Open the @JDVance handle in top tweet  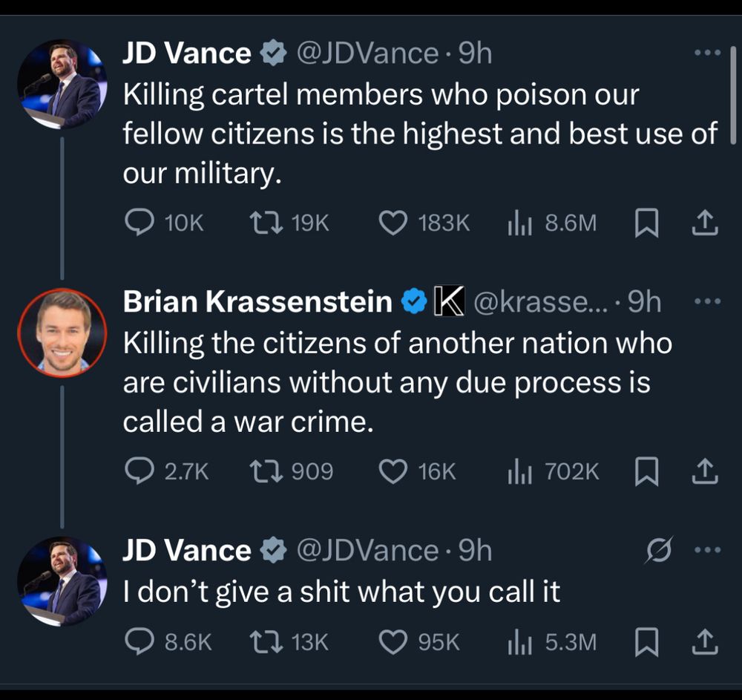coord(367,53)
